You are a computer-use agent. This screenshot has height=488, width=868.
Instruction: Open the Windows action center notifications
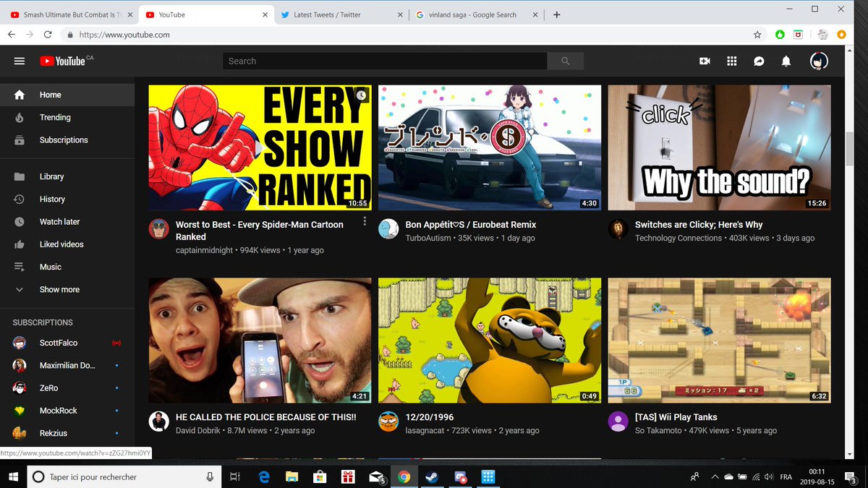[x=851, y=476]
